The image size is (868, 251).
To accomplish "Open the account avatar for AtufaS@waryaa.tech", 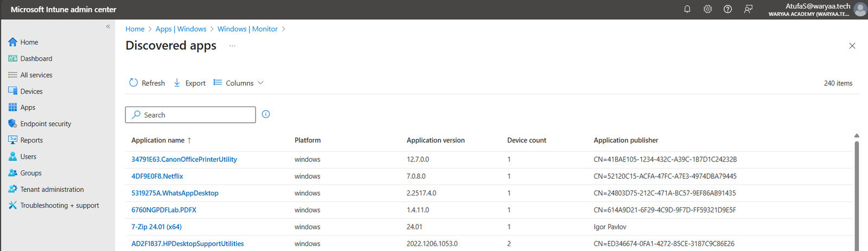I will [860, 9].
